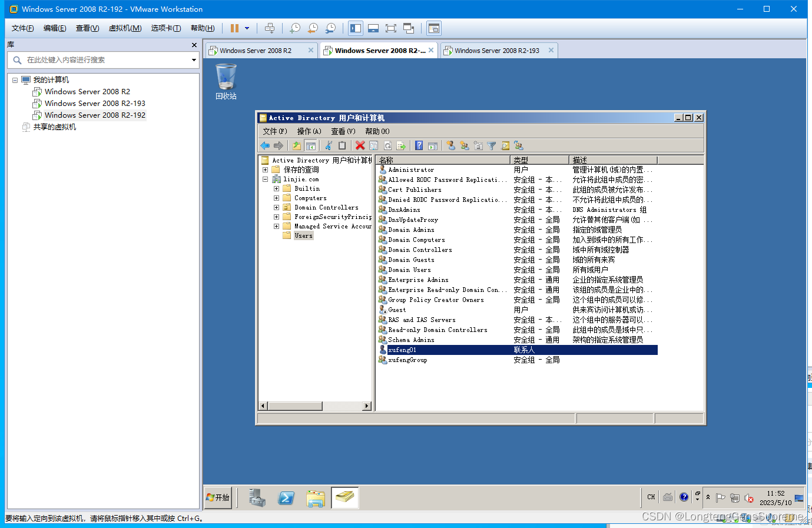
Task: Click the red X Delete icon
Action: pyautogui.click(x=360, y=145)
